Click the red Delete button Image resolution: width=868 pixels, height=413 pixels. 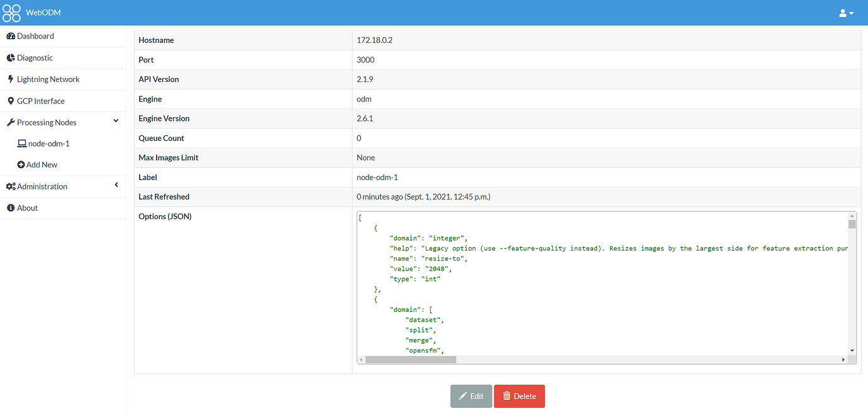[x=519, y=396]
